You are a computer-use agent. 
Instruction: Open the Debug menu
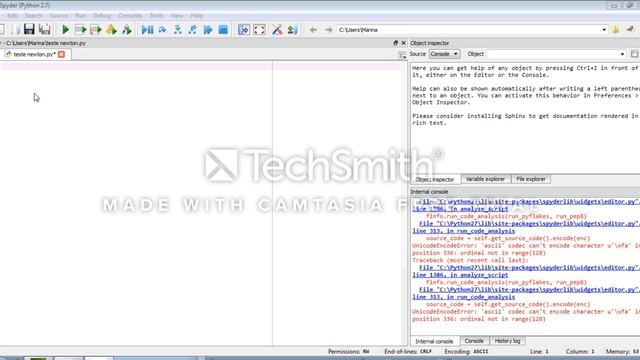click(102, 16)
